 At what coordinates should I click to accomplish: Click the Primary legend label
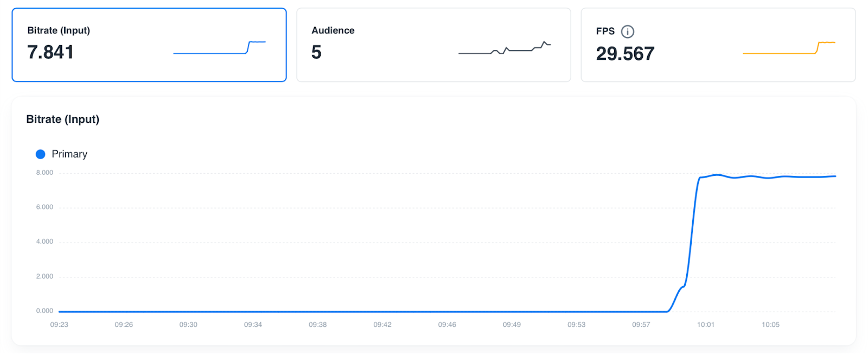pos(69,154)
